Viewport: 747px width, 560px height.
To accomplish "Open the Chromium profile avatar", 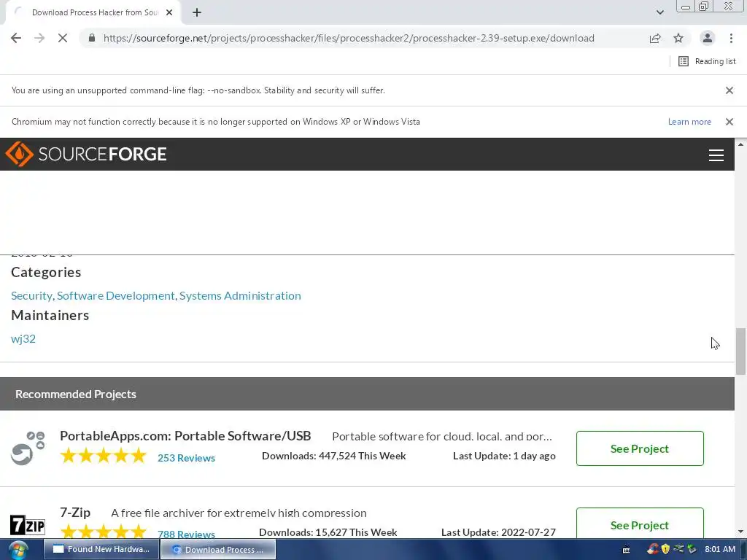I will click(708, 38).
